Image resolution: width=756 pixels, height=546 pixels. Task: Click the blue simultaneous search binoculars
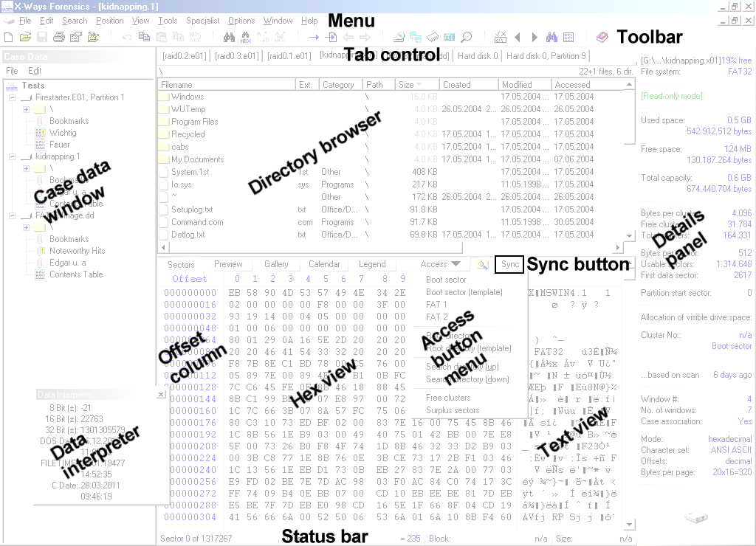tap(551, 37)
